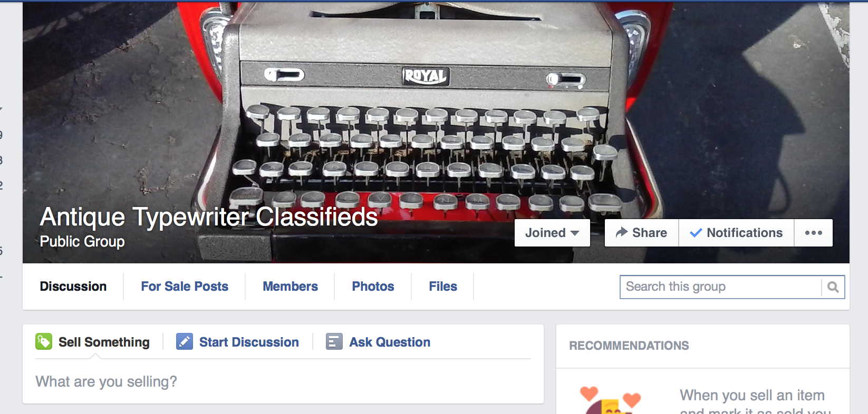Click the blue pencil Start Discussion icon
The width and height of the screenshot is (868, 414).
(185, 342)
